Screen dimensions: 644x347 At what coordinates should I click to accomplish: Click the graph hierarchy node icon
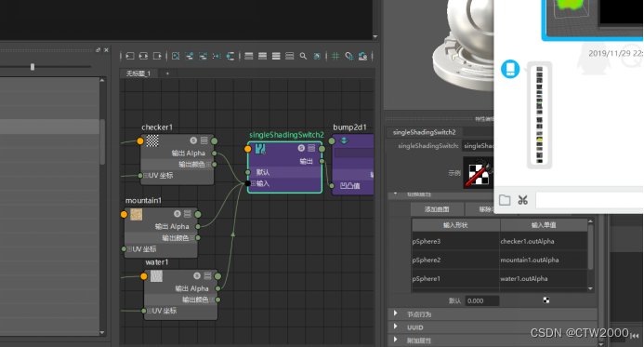230,56
